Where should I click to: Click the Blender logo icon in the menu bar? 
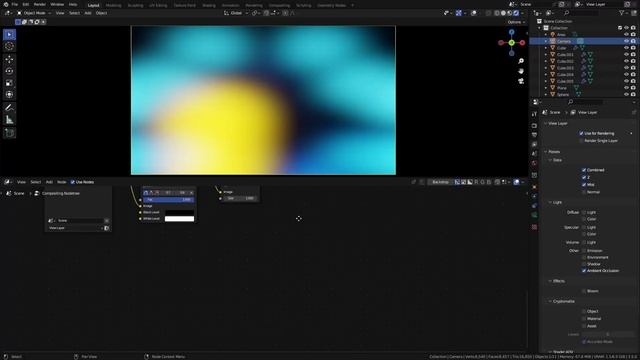pos(6,4)
